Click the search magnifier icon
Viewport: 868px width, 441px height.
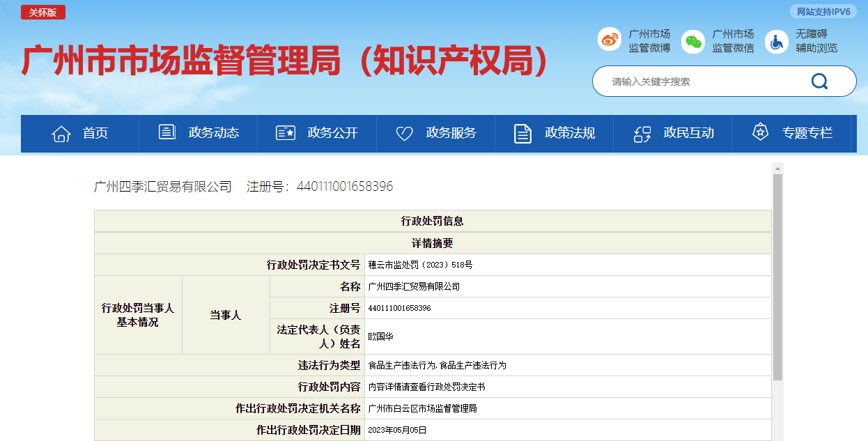click(819, 82)
